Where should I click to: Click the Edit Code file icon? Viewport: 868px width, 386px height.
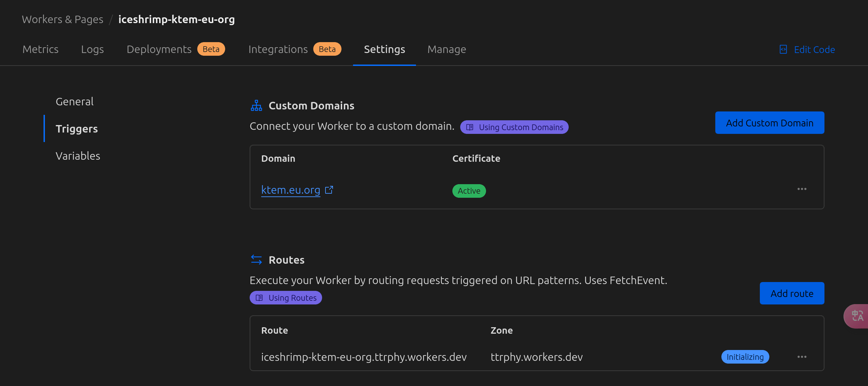tap(783, 50)
